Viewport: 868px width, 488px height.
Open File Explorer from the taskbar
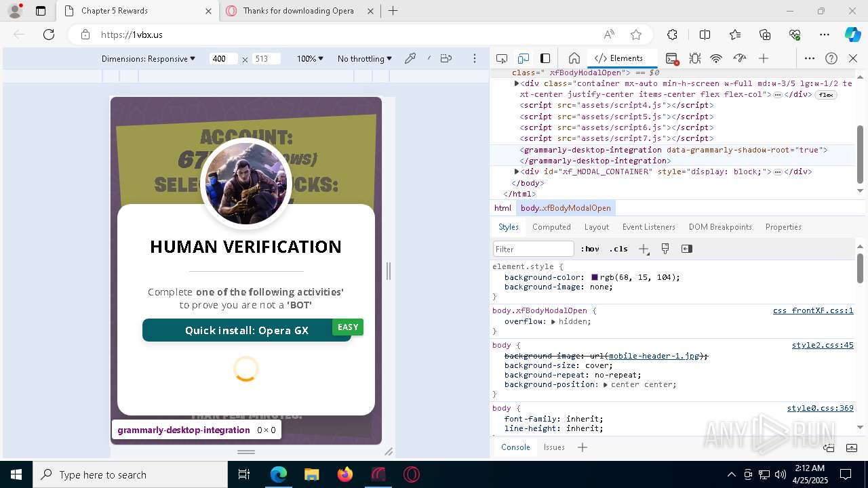[x=311, y=474]
